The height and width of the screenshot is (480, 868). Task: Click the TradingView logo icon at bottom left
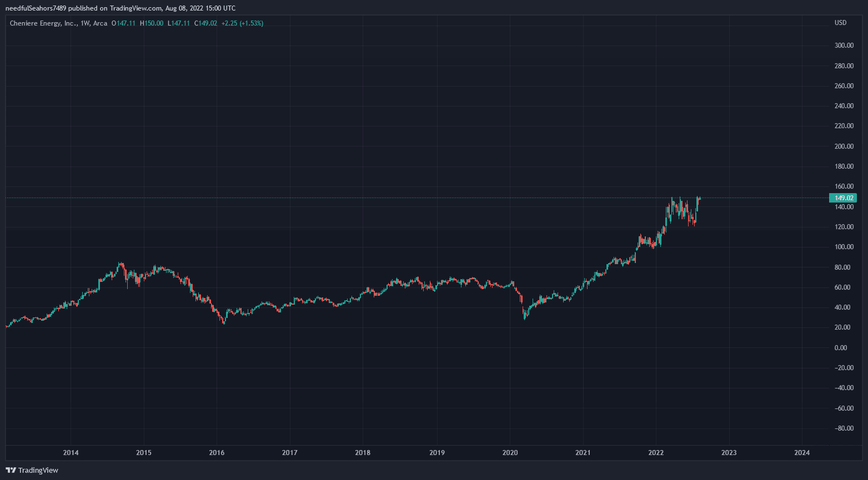click(x=11, y=470)
